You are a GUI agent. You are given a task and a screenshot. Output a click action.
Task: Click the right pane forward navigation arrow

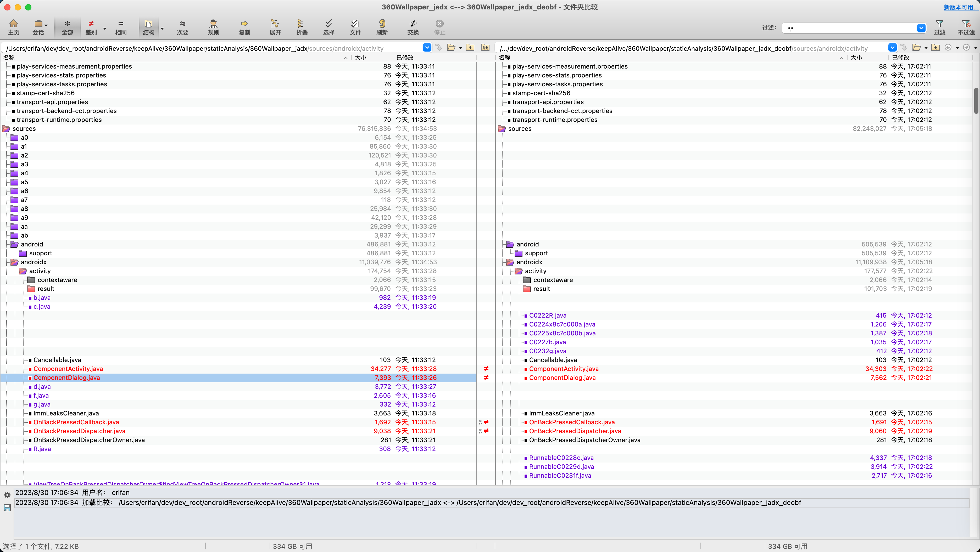point(966,48)
